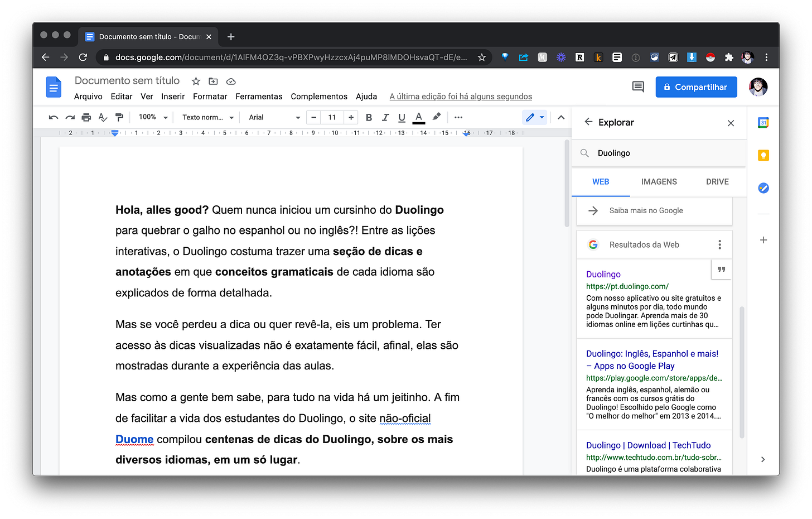Open Google Tasks in side panel

763,188
